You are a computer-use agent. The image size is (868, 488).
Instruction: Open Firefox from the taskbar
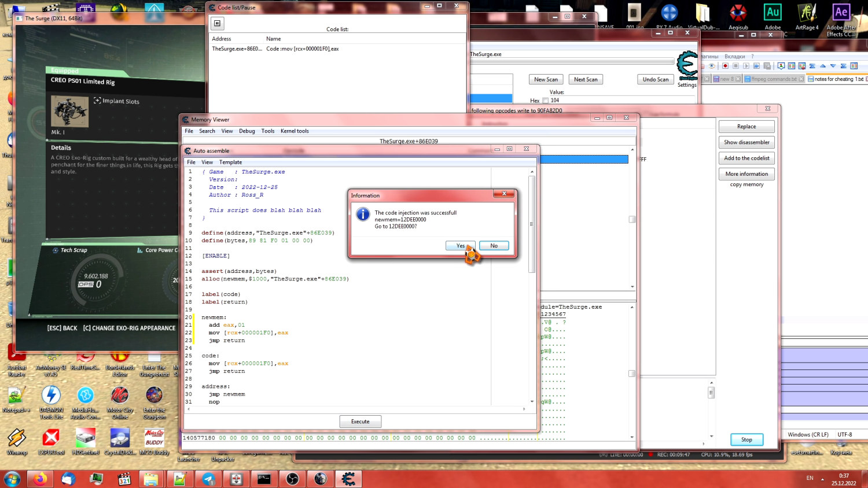pos(40,479)
